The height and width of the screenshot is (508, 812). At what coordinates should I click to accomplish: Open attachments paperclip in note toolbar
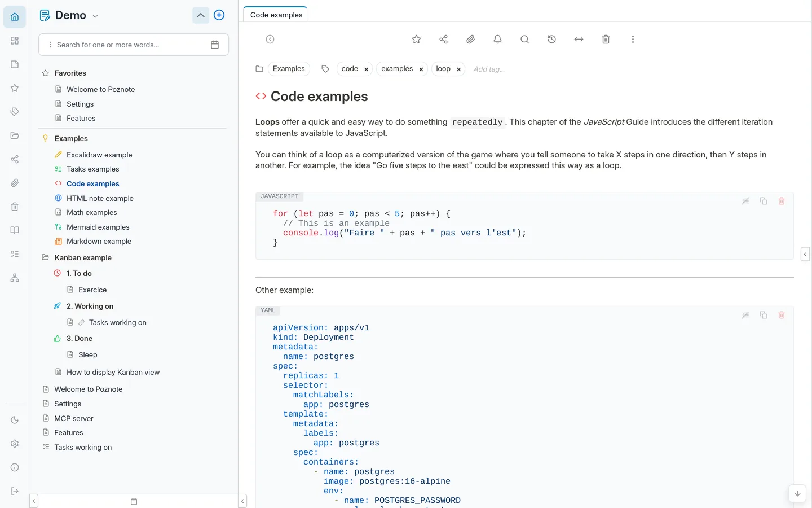tap(471, 39)
